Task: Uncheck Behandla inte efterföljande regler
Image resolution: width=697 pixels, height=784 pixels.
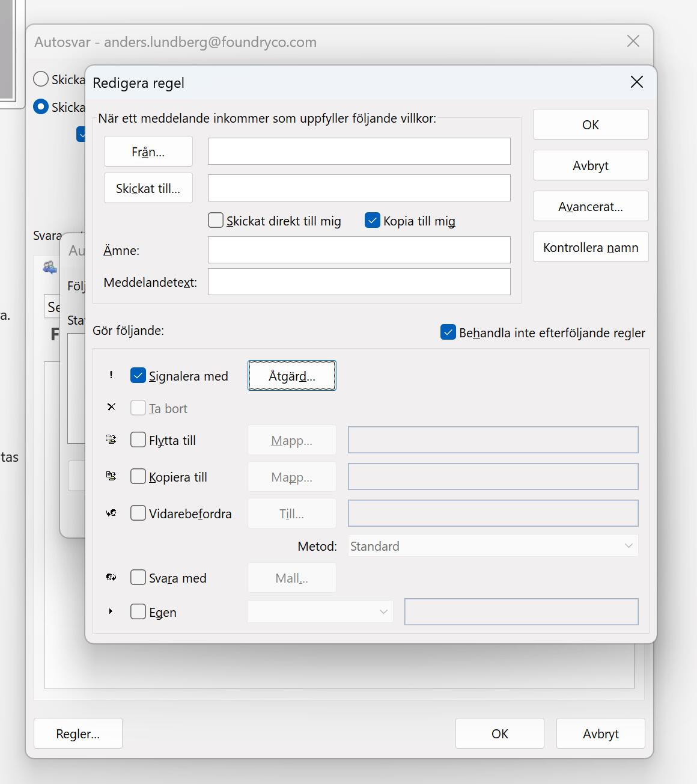Action: [448, 332]
